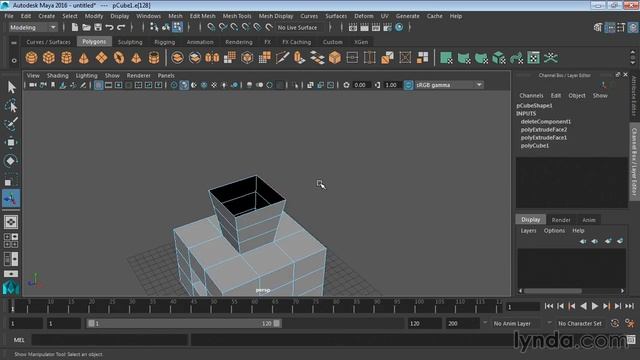Expand polyExtrudeFace1 input node

point(544,138)
